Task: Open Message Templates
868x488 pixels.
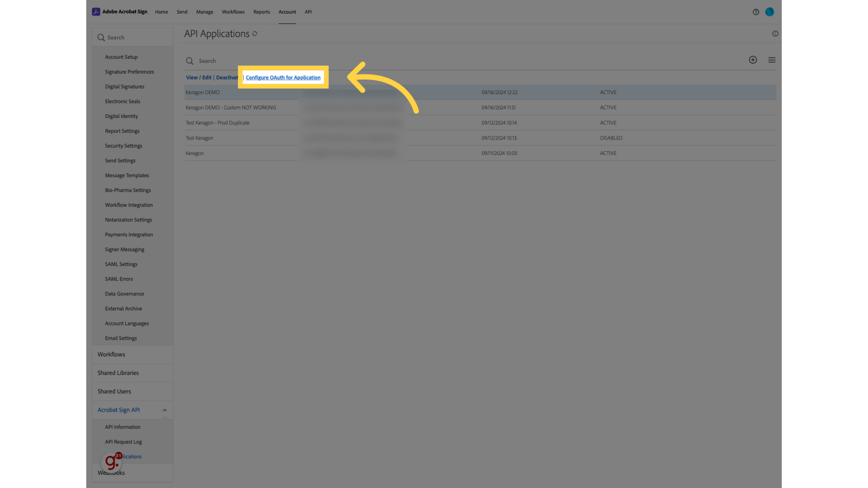Action: (127, 175)
